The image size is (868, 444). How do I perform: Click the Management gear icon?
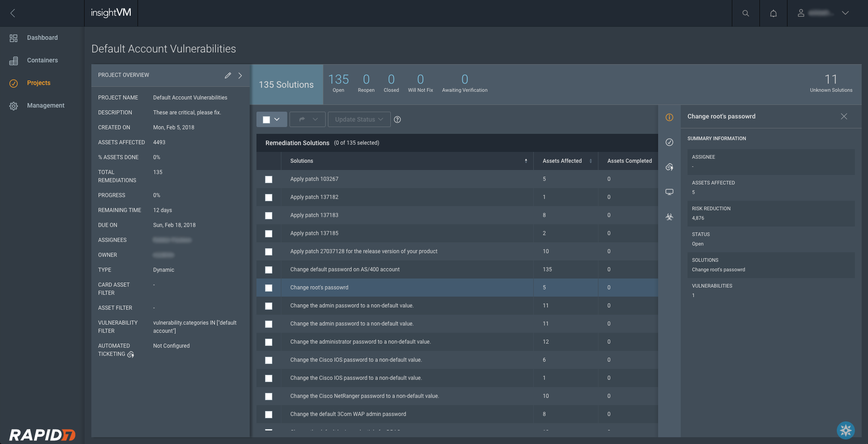(14, 106)
